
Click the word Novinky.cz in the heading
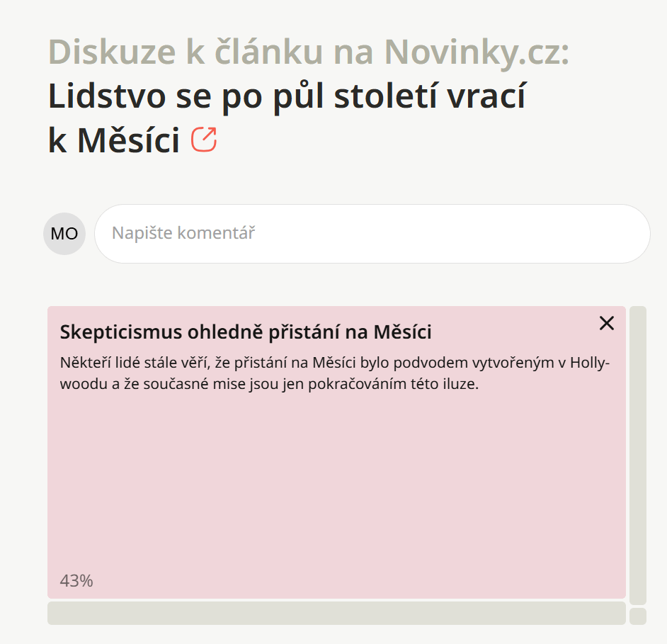(477, 52)
